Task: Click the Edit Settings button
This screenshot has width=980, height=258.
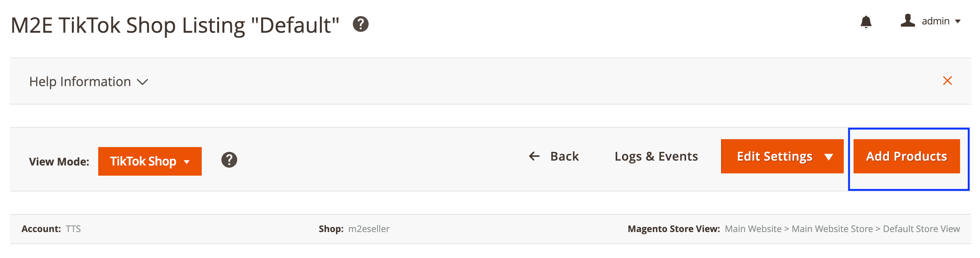Action: (774, 156)
